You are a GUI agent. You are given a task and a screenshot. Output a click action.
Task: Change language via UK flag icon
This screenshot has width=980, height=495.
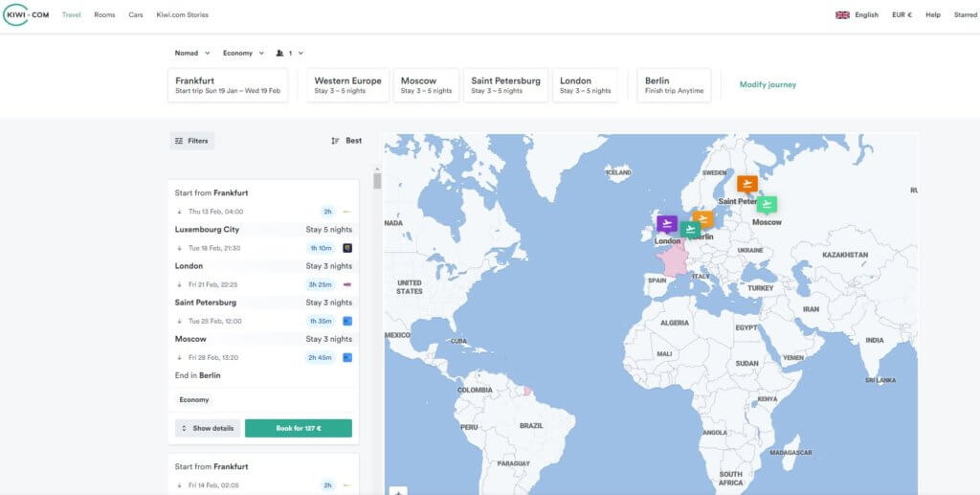coord(842,15)
